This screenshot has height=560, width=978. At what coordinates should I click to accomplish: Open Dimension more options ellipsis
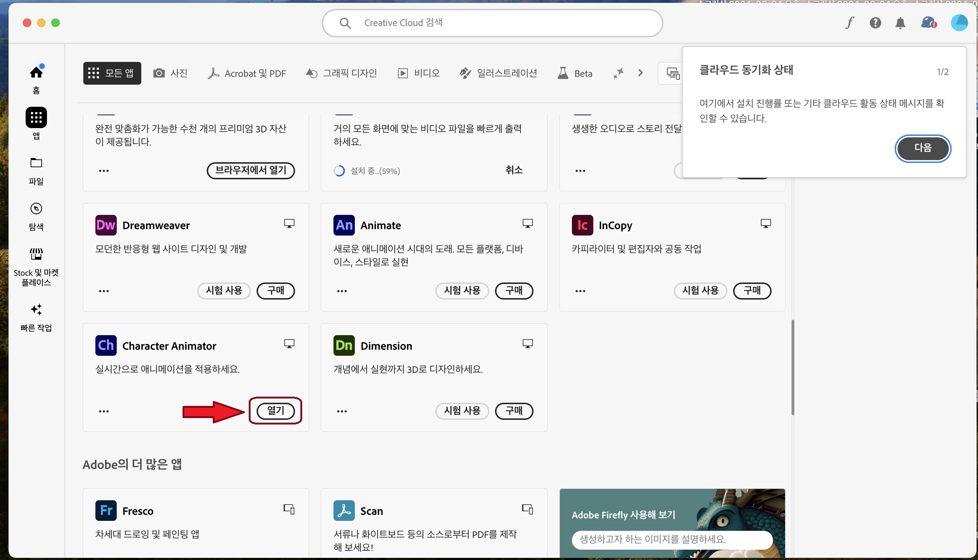tap(342, 412)
